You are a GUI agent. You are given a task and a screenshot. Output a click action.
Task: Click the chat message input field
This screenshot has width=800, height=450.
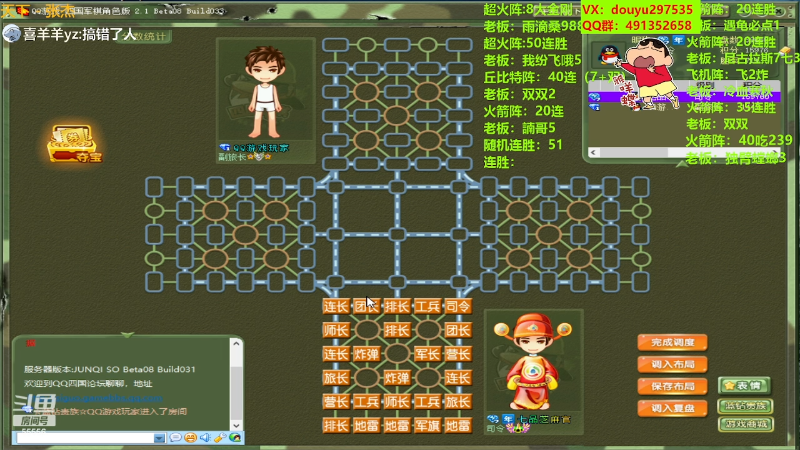click(x=85, y=438)
